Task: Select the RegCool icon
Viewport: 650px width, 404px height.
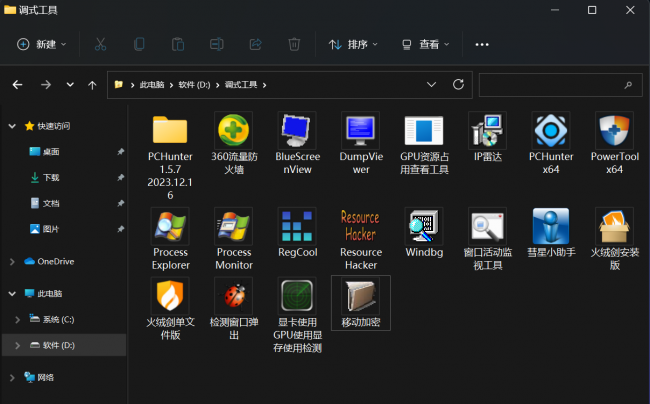Action: coord(297,226)
